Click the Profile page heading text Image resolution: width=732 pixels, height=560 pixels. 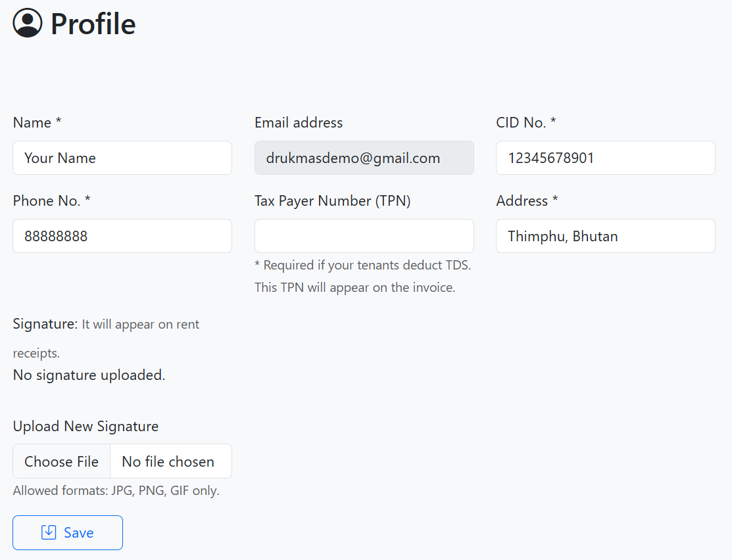(x=93, y=24)
